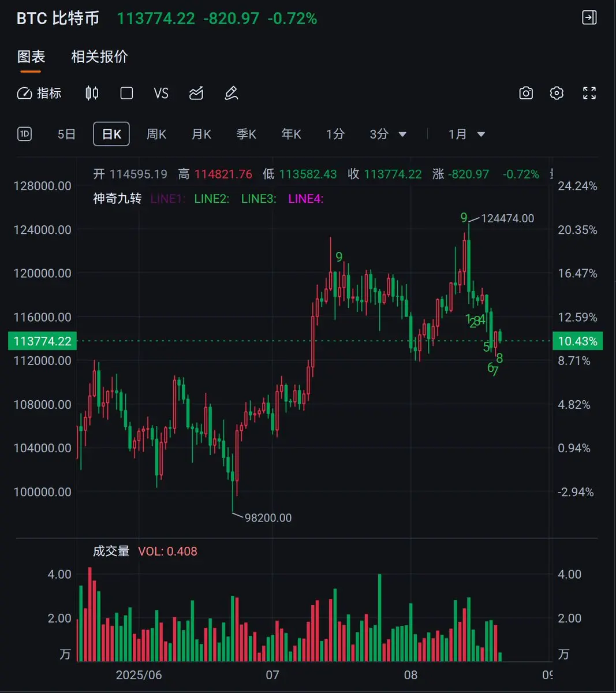Viewport: 616px width, 693px height.
Task: Click the 2025/06 date label
Action: point(139,675)
